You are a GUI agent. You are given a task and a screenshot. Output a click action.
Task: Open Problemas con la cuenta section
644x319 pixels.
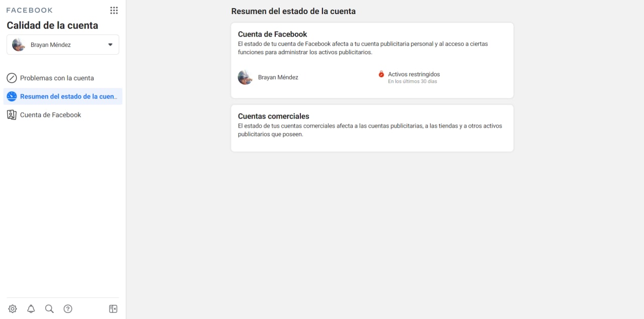tap(63, 78)
